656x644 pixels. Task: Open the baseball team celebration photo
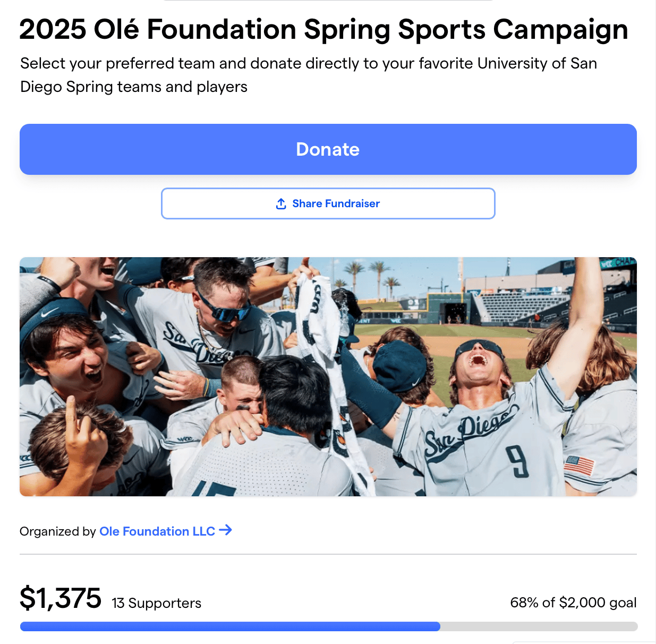coord(328,377)
